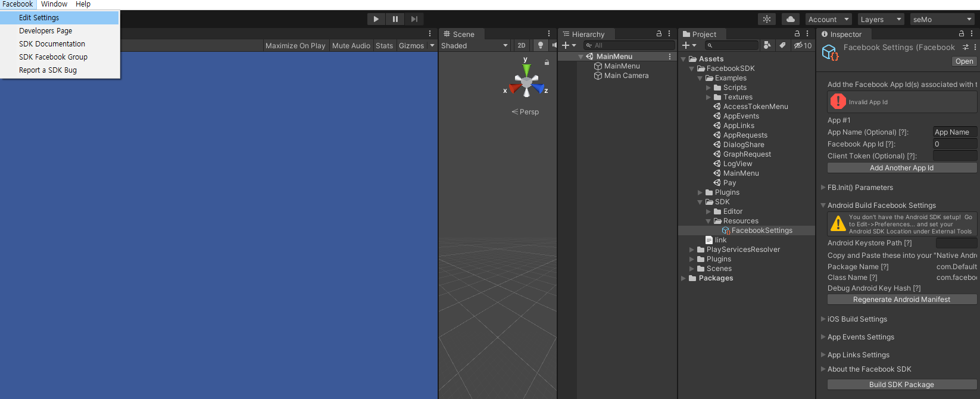Click Search by Type icon in Project
Screen dimensions: 980x399
point(767,45)
